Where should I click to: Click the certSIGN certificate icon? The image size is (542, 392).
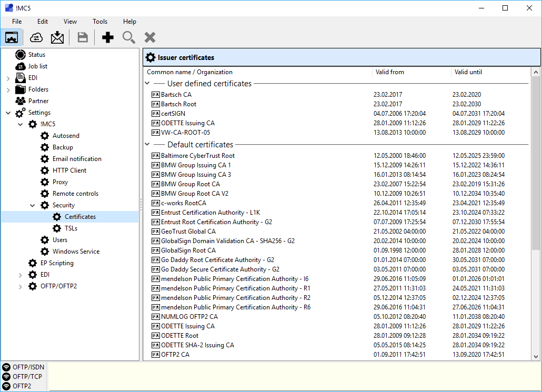pyautogui.click(x=156, y=114)
